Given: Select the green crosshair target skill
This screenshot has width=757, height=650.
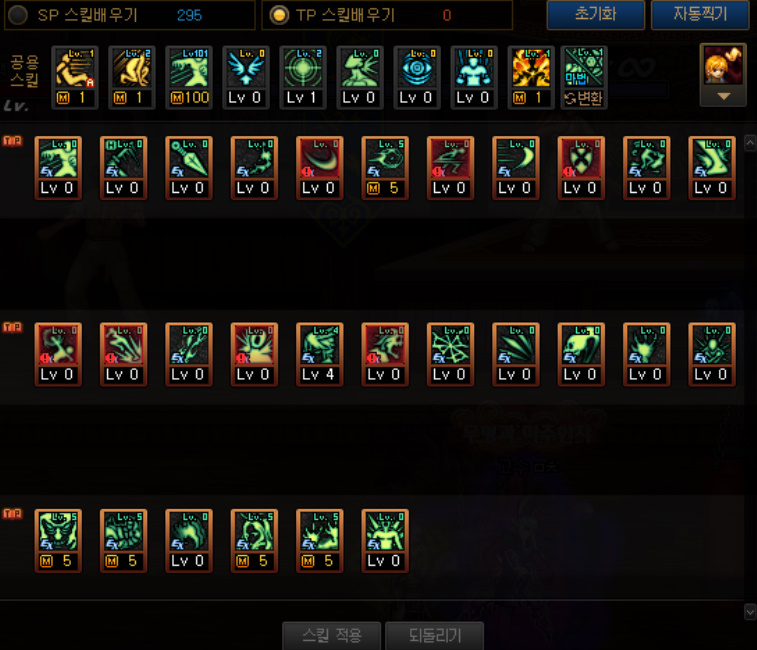Looking at the screenshot, I should 303,77.
